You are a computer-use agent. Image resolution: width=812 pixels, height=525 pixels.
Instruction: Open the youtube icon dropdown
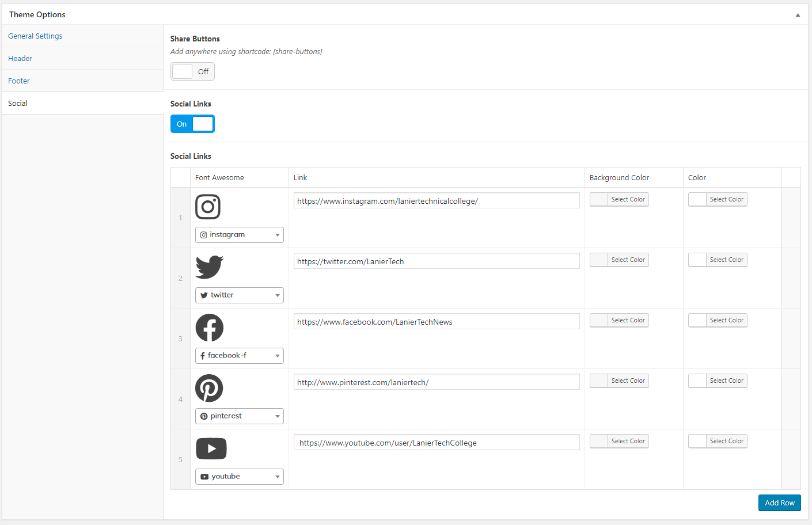240,477
